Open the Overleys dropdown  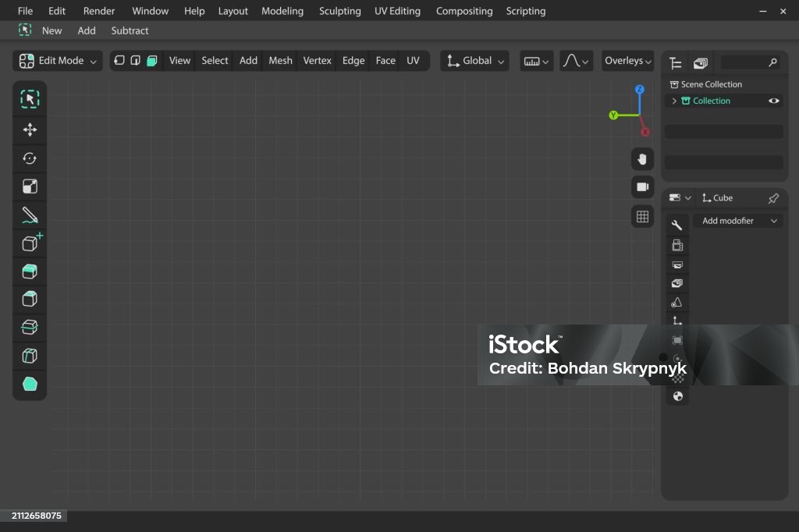[627, 61]
